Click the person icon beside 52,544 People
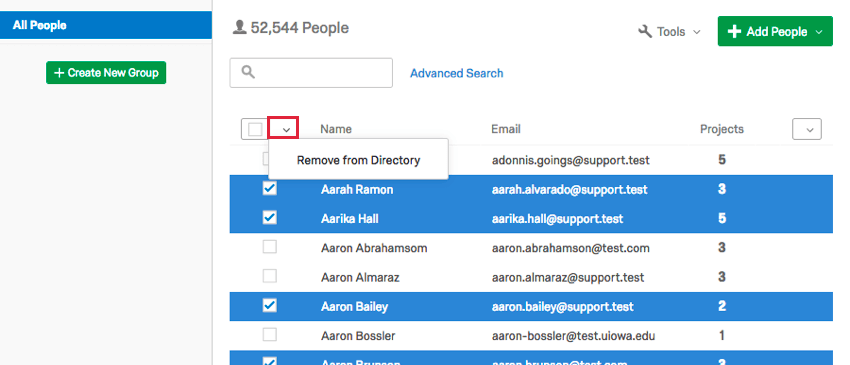Screen dimensions: 850x365 point(239,27)
